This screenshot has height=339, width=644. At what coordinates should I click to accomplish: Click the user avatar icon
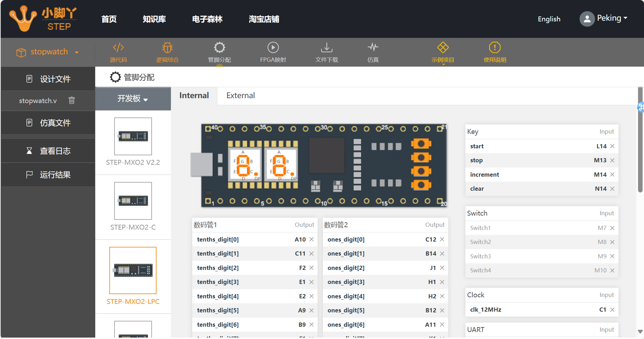tap(587, 19)
